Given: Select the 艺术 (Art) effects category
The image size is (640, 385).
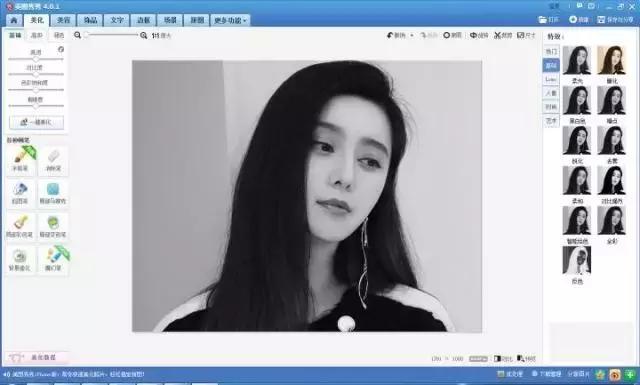Looking at the screenshot, I should point(551,121).
